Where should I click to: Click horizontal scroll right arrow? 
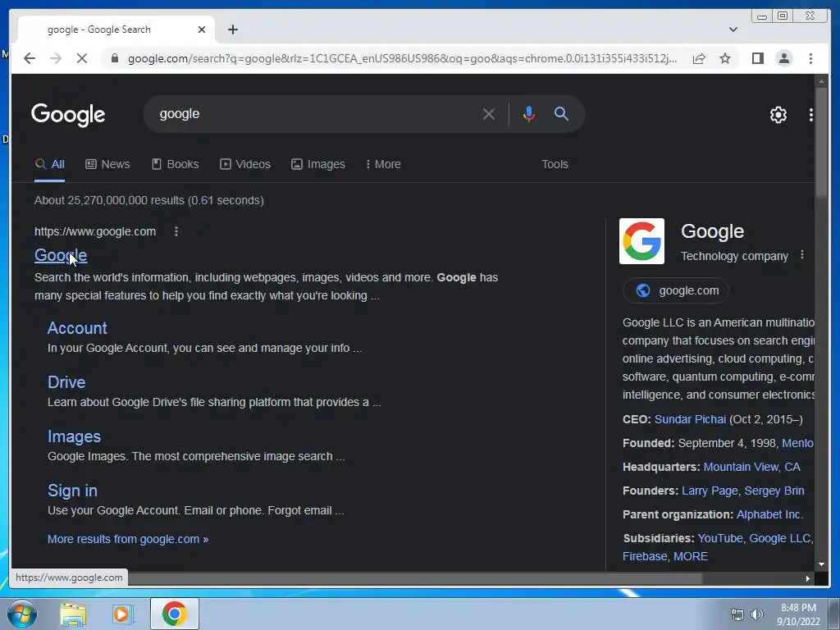click(x=807, y=578)
